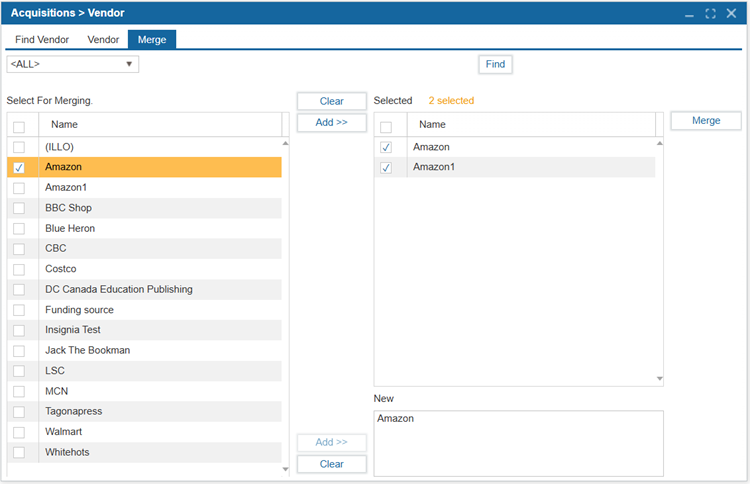The image size is (750, 484).
Task: Click scroll-down arrow of Selected list
Action: tap(660, 378)
